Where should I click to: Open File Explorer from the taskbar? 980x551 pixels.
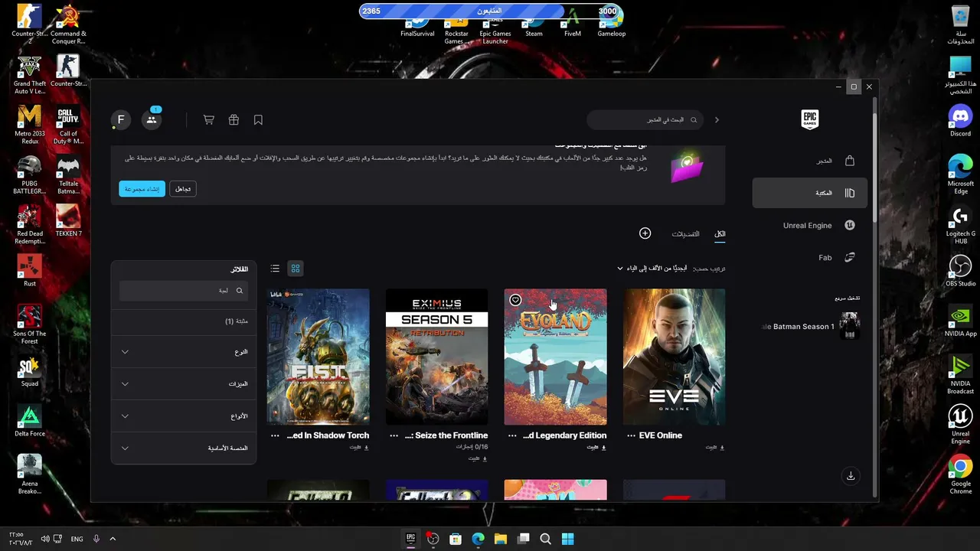500,539
